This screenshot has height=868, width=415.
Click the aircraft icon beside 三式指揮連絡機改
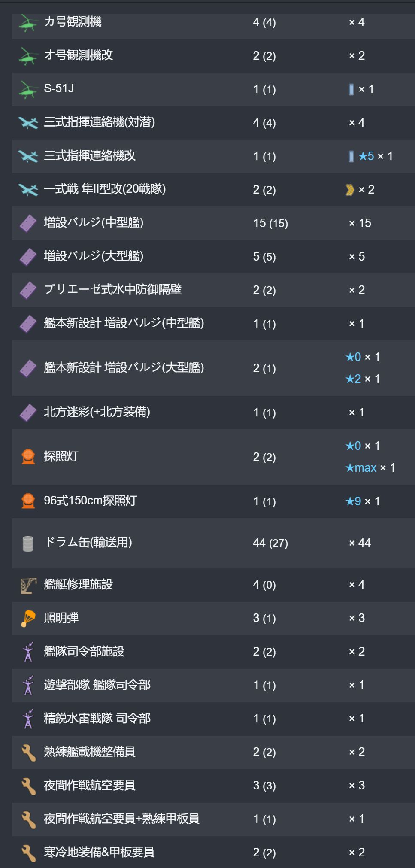28,156
